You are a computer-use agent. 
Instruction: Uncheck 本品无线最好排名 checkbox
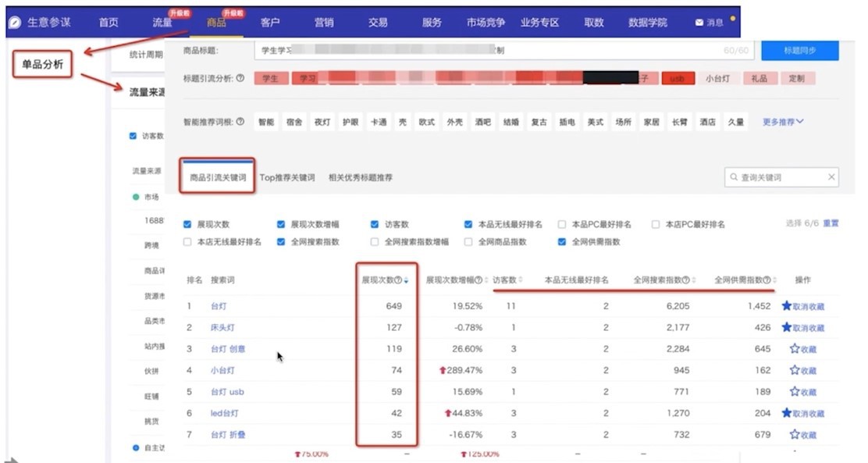[x=468, y=224]
